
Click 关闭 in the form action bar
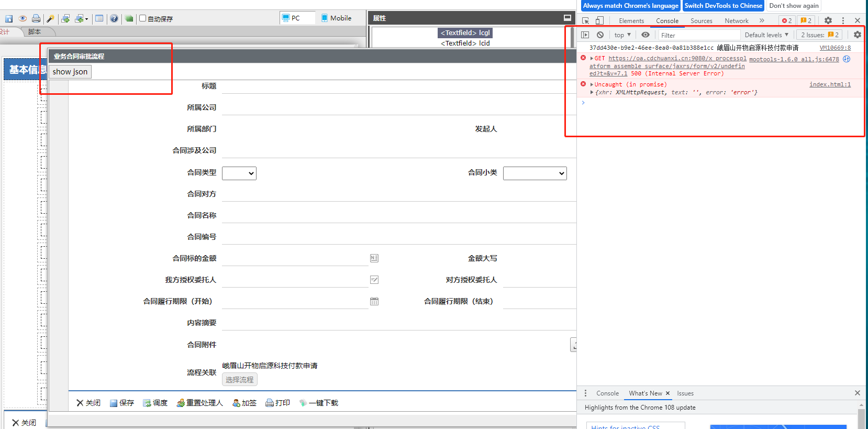(x=88, y=403)
